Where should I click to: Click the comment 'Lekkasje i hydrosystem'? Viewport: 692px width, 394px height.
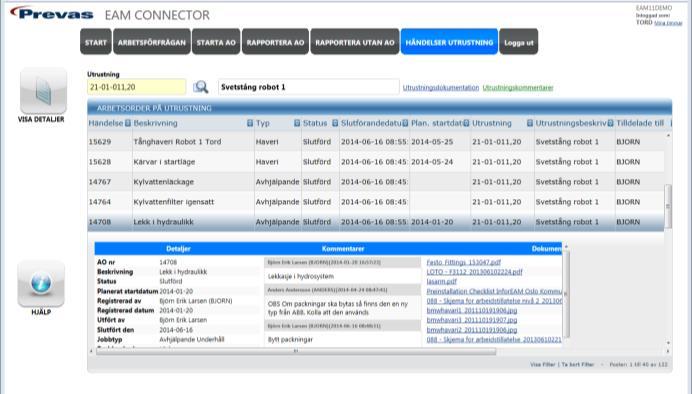pos(301,277)
